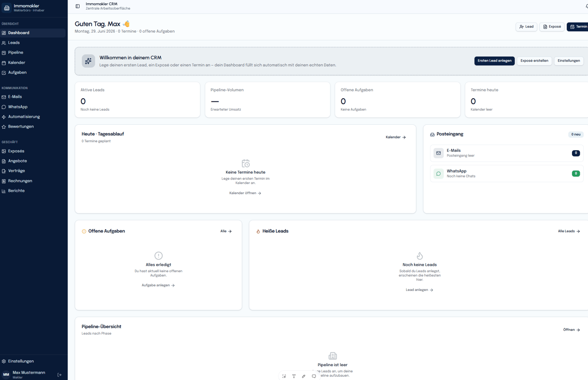588x380 pixels.
Task: Click Lead anlegen link
Action: tap(419, 290)
